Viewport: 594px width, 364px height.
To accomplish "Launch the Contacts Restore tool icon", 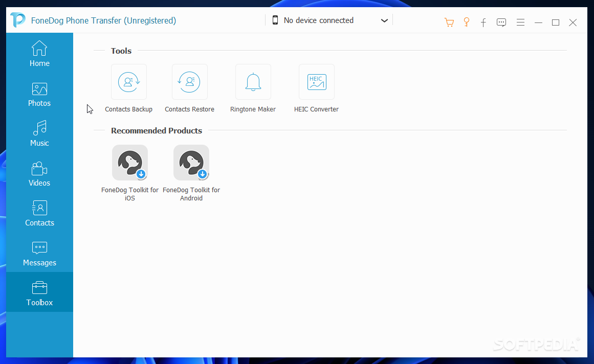I will pyautogui.click(x=189, y=82).
